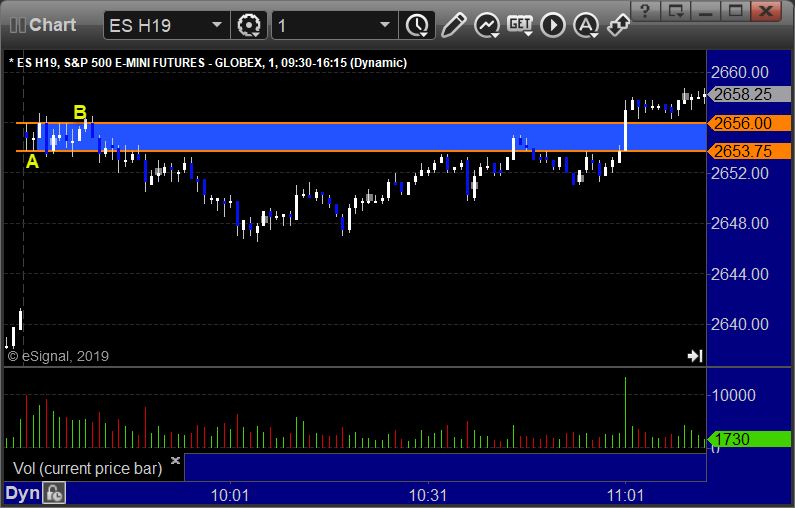Open the window options dropdown icon
The height and width of the screenshot is (508, 795).
click(675, 10)
